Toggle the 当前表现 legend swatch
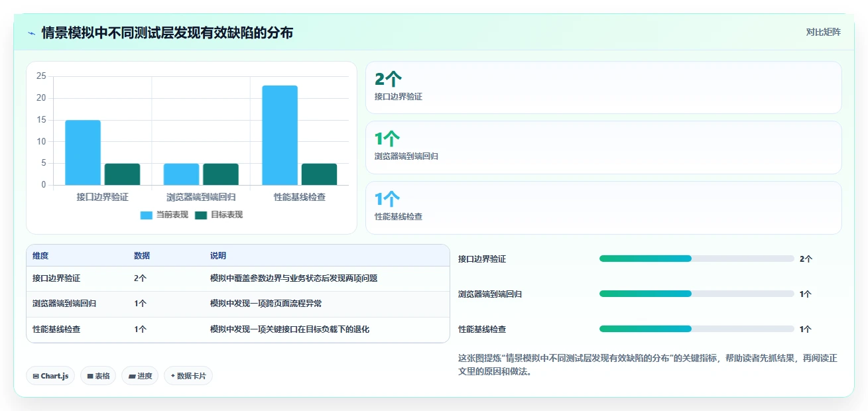This screenshot has width=868, height=411. click(147, 215)
